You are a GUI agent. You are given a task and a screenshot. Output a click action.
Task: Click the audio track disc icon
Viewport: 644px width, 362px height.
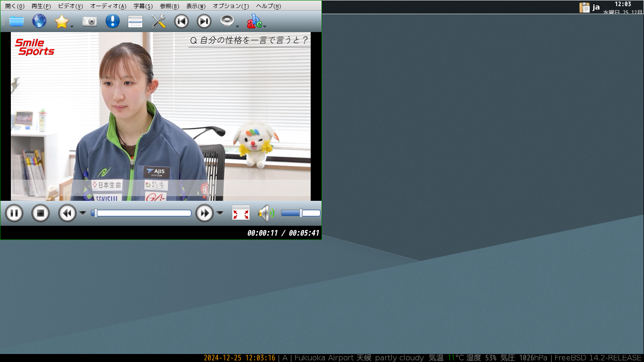click(x=227, y=21)
